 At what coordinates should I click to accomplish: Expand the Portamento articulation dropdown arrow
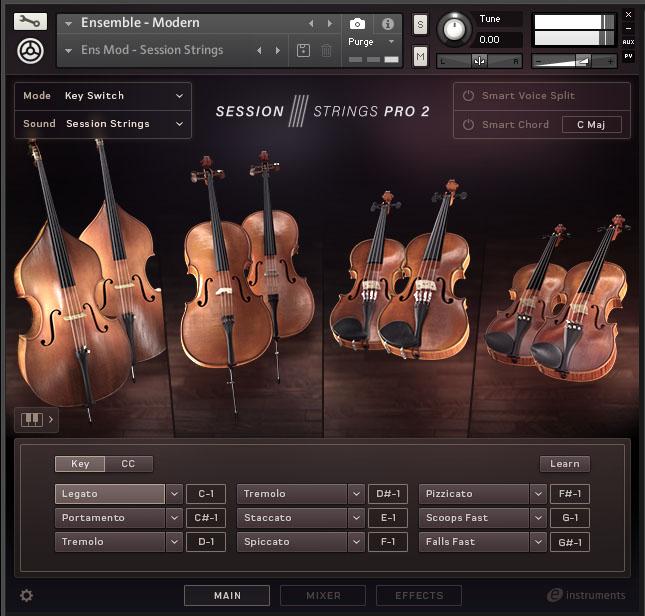[x=174, y=518]
